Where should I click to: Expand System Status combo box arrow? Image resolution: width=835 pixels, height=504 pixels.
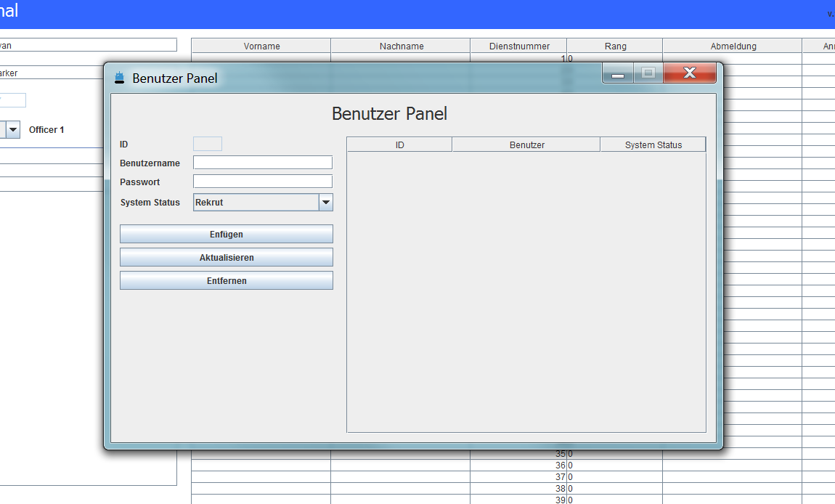326,203
